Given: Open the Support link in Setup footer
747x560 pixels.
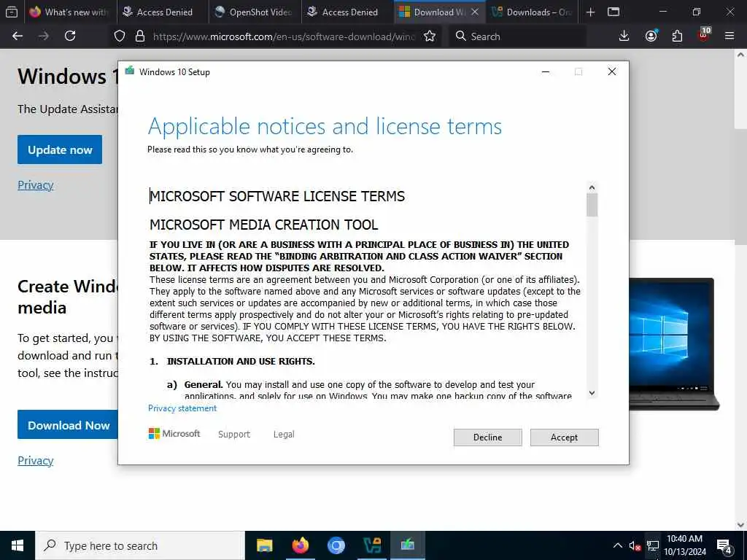Looking at the screenshot, I should coord(234,435).
